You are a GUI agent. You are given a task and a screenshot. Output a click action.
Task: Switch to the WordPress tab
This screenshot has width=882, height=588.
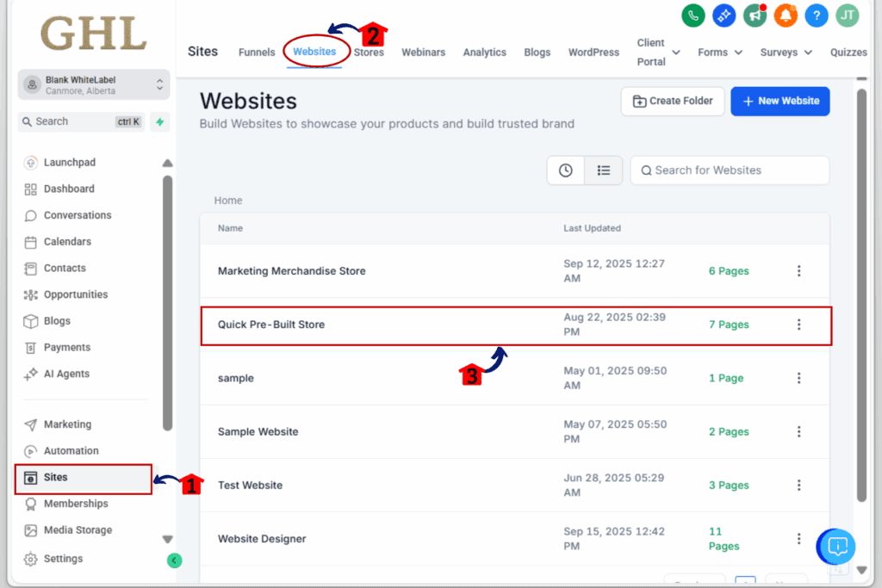pos(593,53)
